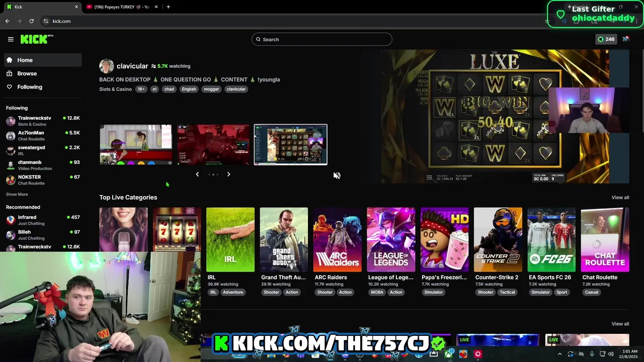The height and width of the screenshot is (362, 644).
Task: Select MOBA tag under League of Legends
Action: pos(377,292)
